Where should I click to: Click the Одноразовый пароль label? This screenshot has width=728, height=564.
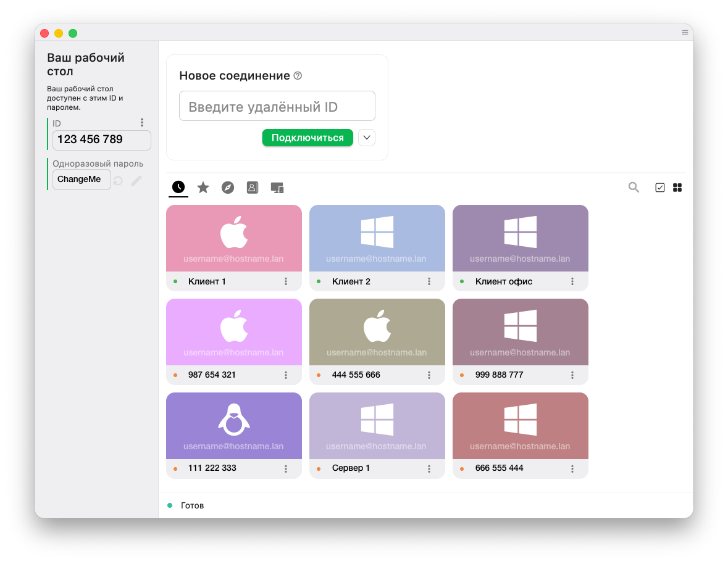pos(98,164)
